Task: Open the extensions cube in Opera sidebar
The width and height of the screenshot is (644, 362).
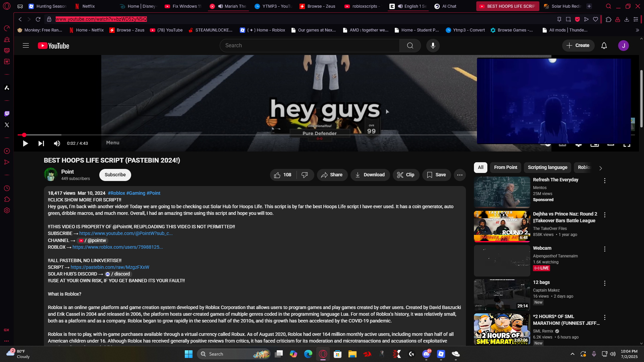Action: point(7,199)
